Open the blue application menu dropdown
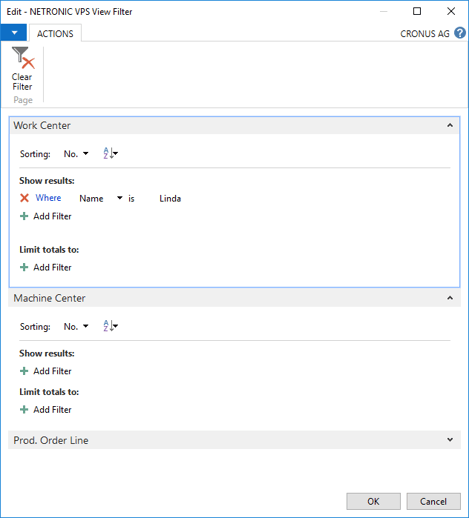Image resolution: width=469 pixels, height=518 pixels. 14,33
